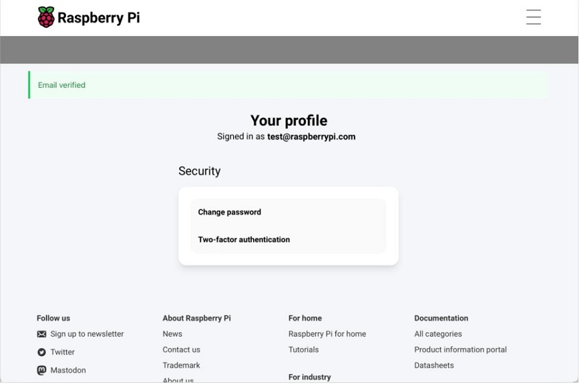Screen dimensions: 581x392
Task: Click Sign up to newsletter link
Action: click(x=87, y=335)
